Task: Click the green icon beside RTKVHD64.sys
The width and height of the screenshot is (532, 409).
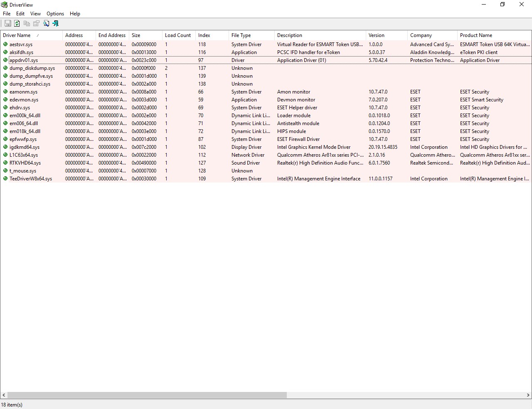Action: pyautogui.click(x=5, y=163)
